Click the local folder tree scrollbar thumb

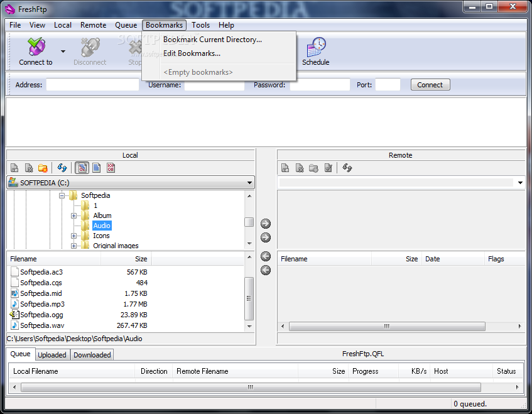(x=249, y=222)
